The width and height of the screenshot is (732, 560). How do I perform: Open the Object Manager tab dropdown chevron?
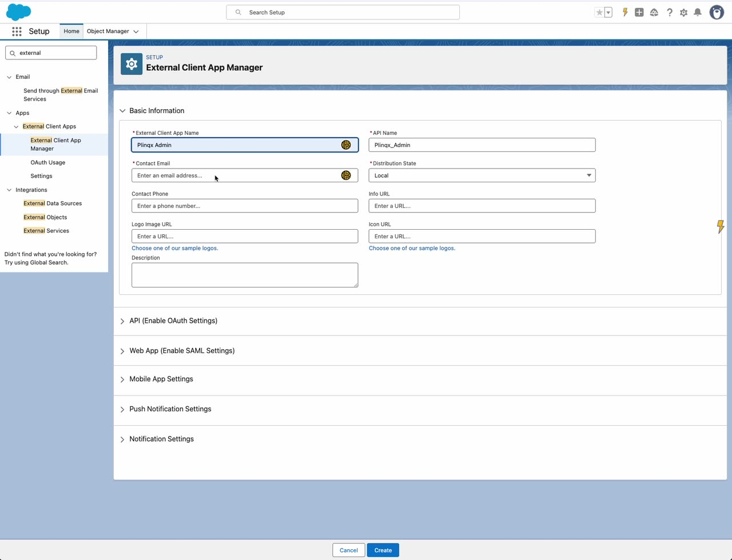coord(136,31)
